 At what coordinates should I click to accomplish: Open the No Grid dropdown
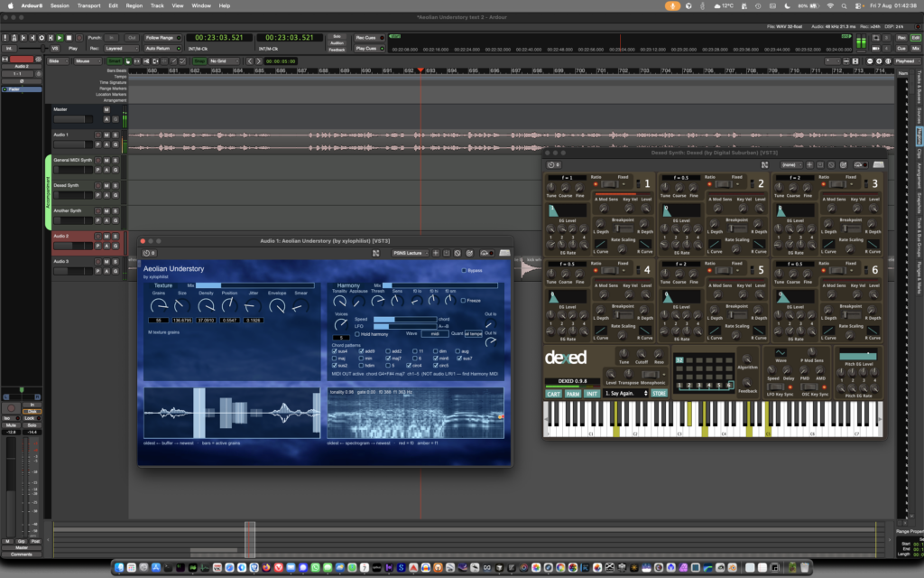[224, 61]
